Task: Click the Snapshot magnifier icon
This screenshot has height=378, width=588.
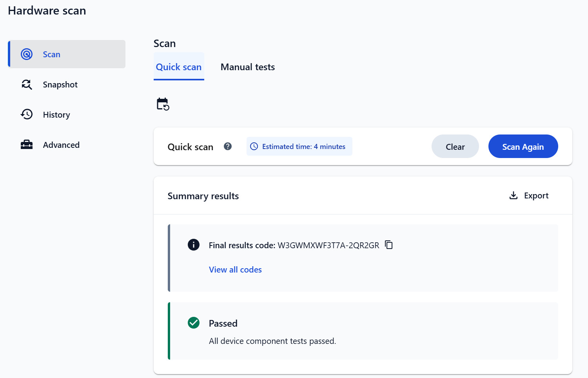Action: [27, 84]
